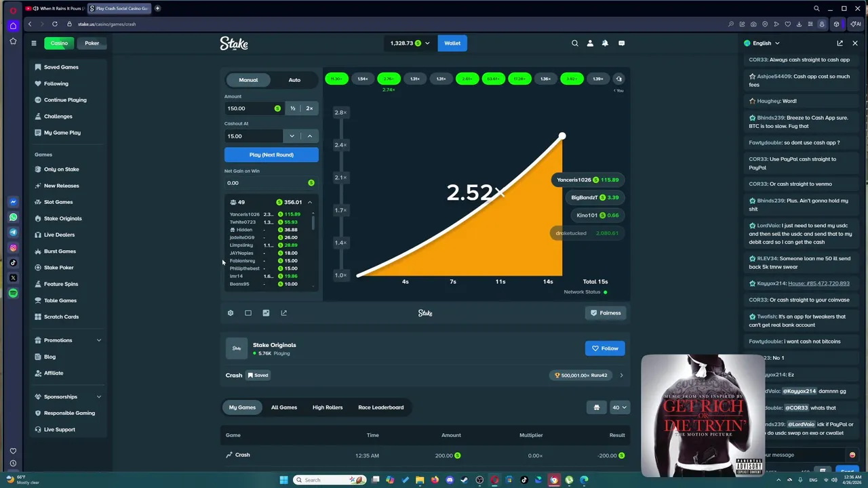Click House: #85,472,720,893 link in chat
Screen dimensions: 868x488
click(818, 283)
